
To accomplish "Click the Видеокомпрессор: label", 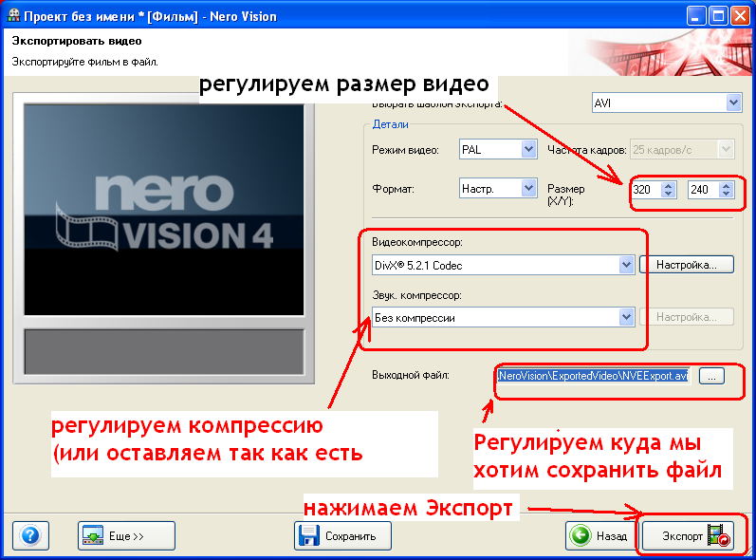I will point(417,242).
